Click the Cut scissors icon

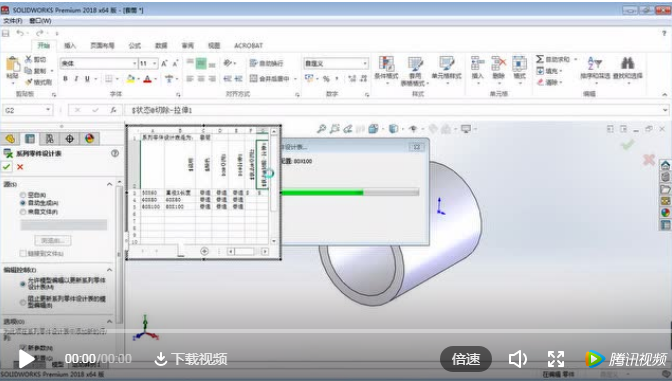[x=29, y=60]
